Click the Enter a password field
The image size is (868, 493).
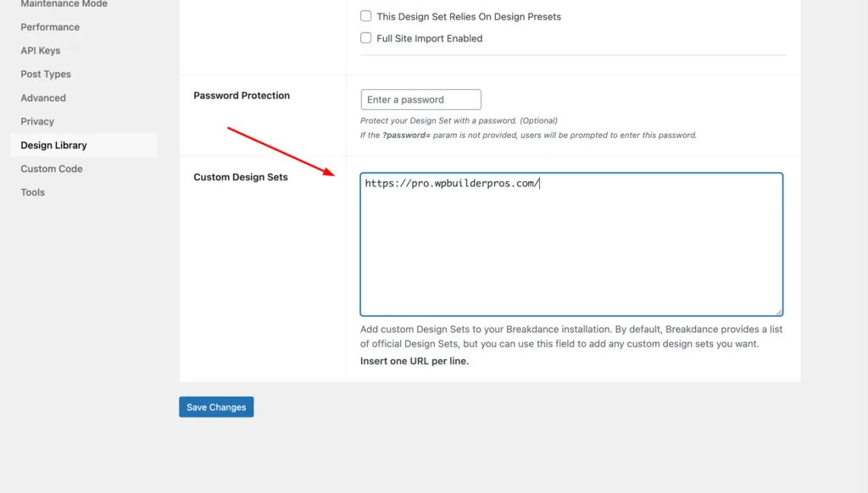pos(420,100)
